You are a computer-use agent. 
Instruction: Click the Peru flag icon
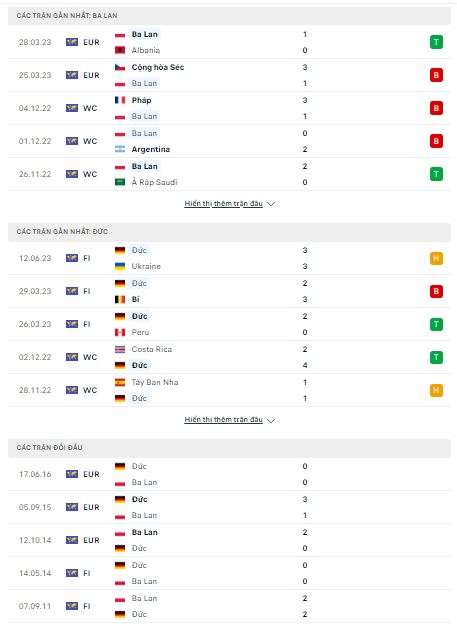120,332
